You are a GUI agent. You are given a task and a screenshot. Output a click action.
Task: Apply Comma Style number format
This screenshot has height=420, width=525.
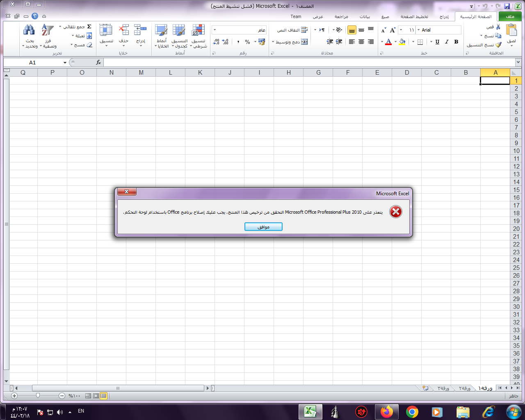[x=238, y=42]
